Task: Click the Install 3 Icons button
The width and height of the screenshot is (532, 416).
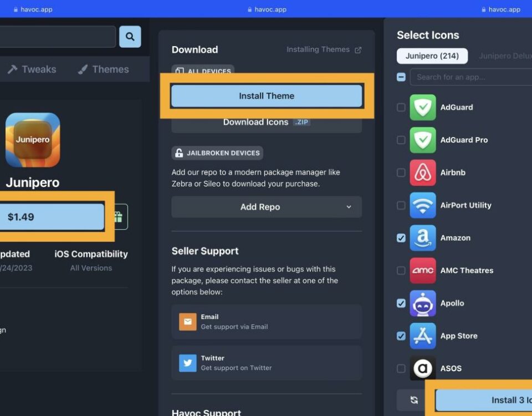Action: click(x=483, y=400)
